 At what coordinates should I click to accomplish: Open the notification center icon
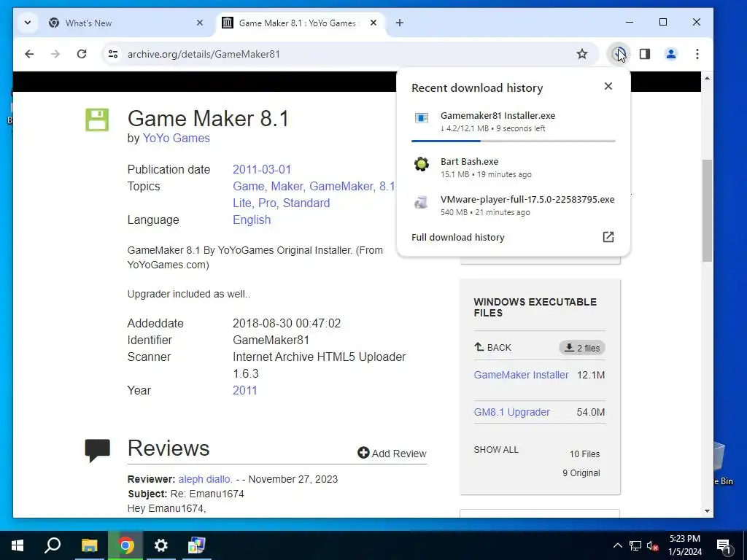pyautogui.click(x=724, y=545)
